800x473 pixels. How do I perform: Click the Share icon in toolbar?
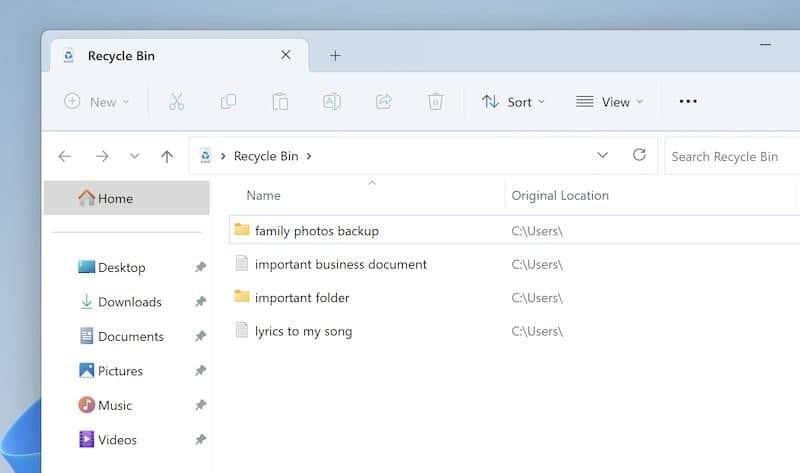384,102
